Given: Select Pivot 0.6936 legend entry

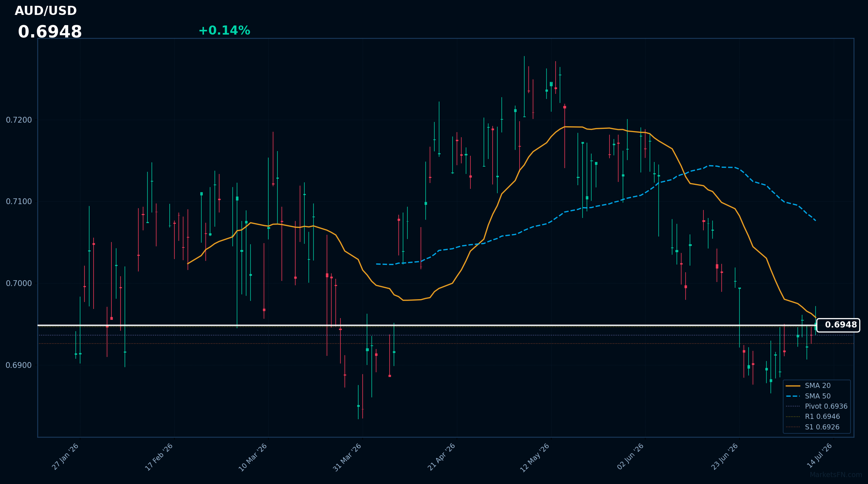Looking at the screenshot, I should click(x=817, y=406).
